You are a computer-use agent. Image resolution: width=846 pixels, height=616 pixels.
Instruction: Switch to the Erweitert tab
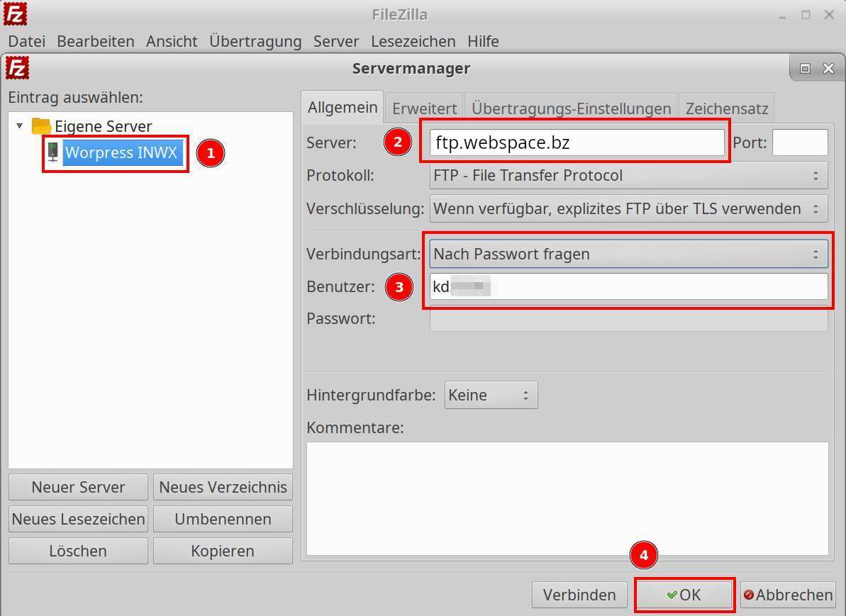click(x=424, y=108)
